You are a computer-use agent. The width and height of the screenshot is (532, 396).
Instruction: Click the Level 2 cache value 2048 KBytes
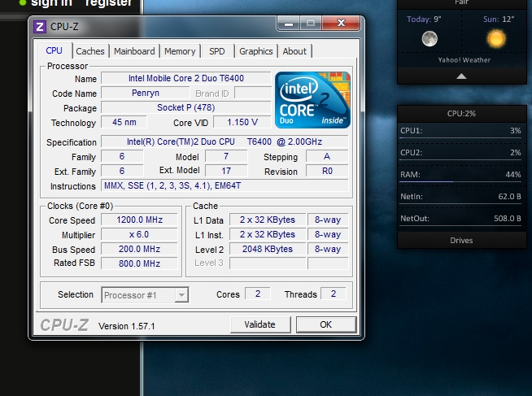tap(268, 249)
